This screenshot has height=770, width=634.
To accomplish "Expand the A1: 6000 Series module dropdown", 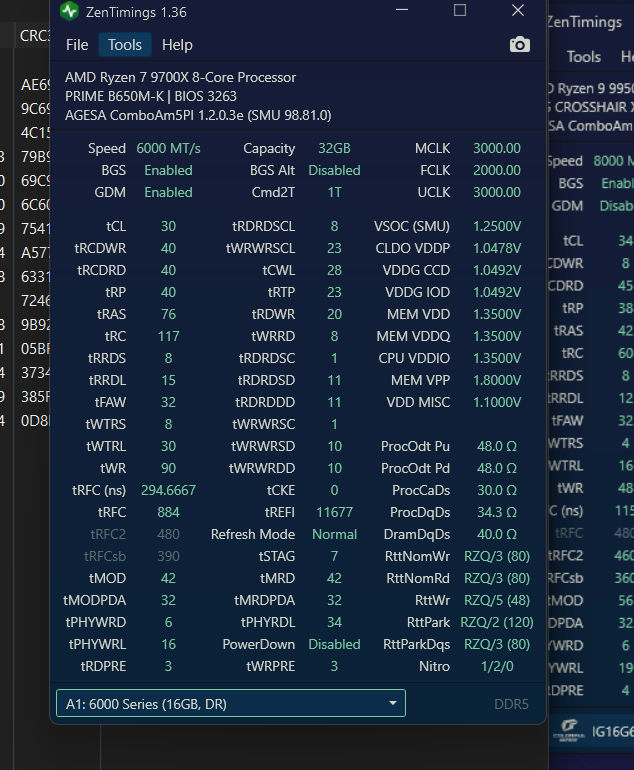I will pyautogui.click(x=231, y=703).
